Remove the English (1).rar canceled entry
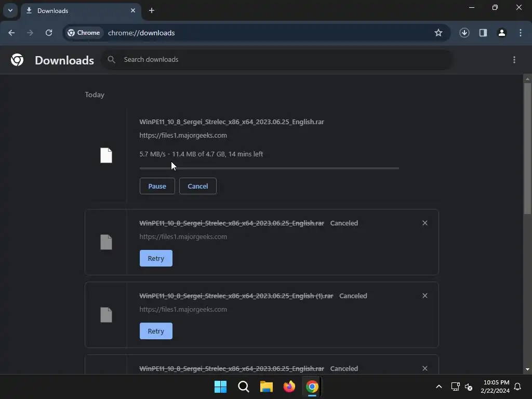The image size is (532, 399). pos(425,296)
